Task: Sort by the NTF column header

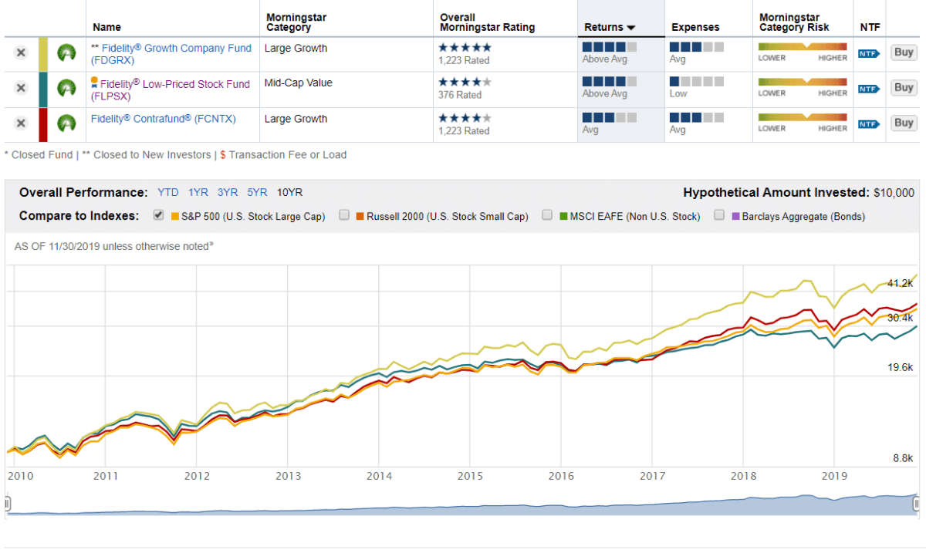Action: tap(870, 28)
